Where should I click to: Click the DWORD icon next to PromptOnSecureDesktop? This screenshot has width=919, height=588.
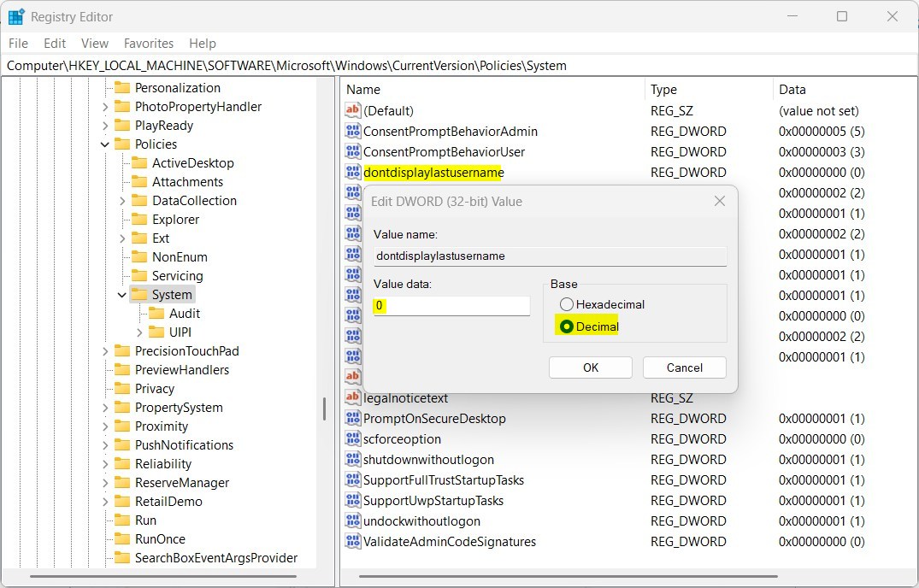pyautogui.click(x=353, y=418)
